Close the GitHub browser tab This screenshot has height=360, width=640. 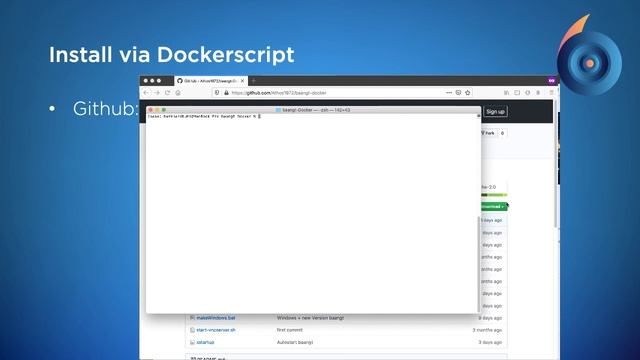242,81
